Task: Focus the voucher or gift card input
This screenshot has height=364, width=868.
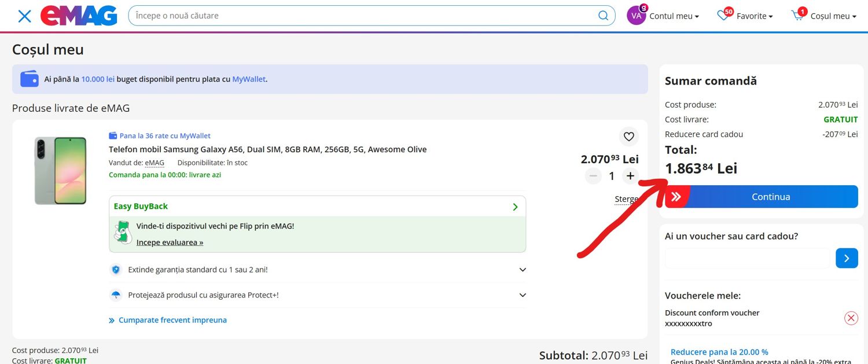Action: coord(747,258)
